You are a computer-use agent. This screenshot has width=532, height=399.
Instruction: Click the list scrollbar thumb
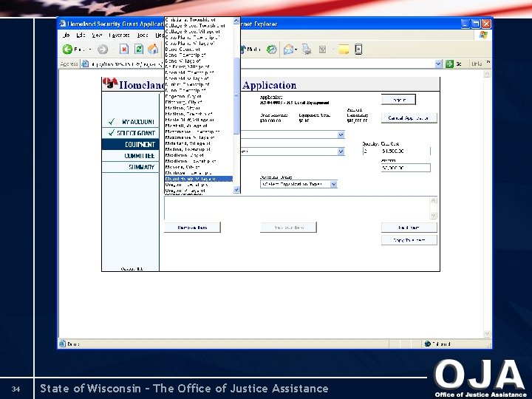[x=236, y=95]
